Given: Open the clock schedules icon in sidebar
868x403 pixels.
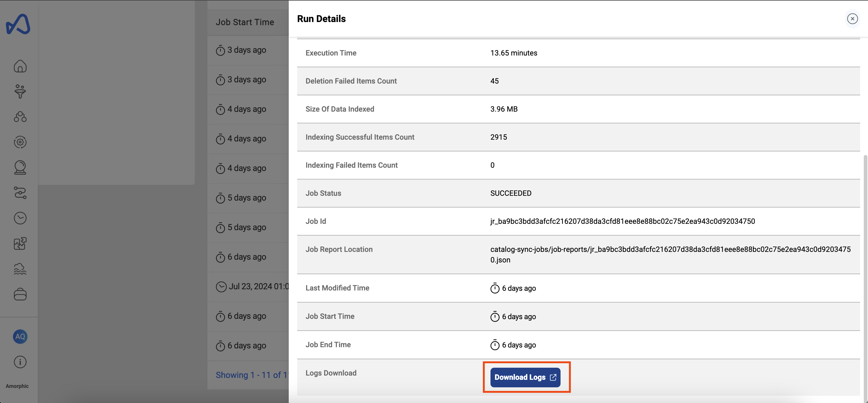Looking at the screenshot, I should tap(20, 218).
